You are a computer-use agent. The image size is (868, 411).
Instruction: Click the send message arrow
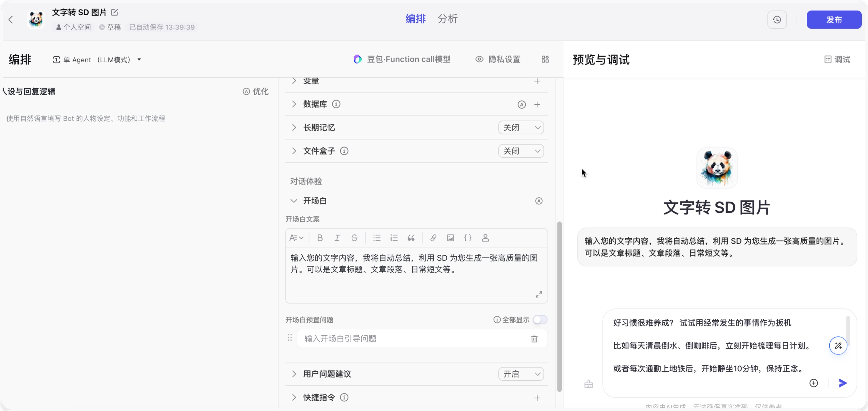(x=842, y=383)
